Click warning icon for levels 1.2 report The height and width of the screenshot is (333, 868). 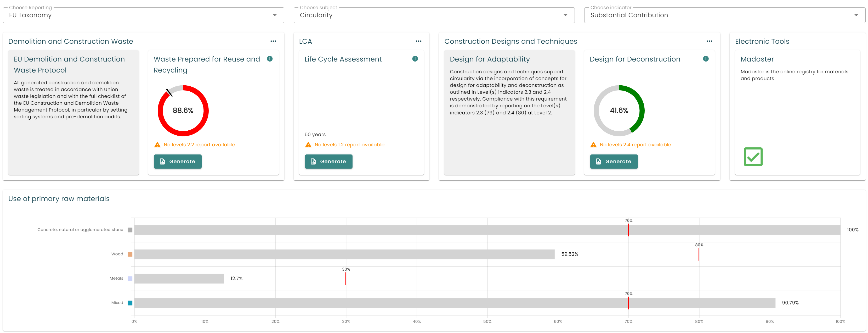coord(308,145)
